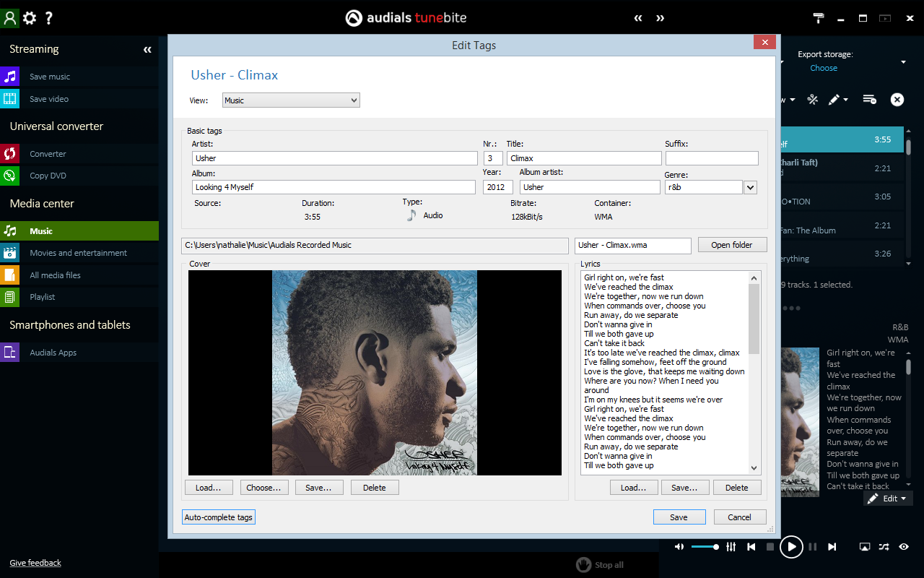The width and height of the screenshot is (924, 578).
Task: Click the Title field containing Climax
Action: pyautogui.click(x=584, y=158)
